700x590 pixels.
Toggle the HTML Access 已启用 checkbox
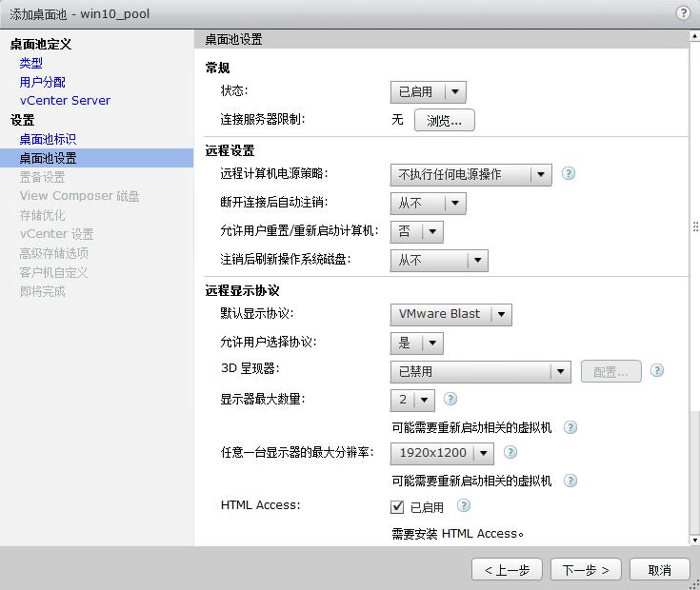tap(397, 507)
